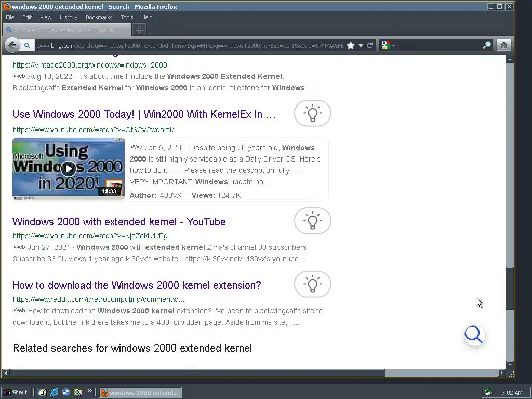Image resolution: width=532 pixels, height=399 pixels.
Task: Focus the Google search box
Action: 438,46
